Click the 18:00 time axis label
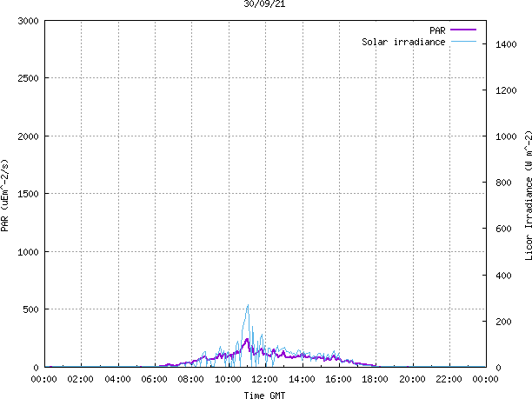Viewport: 532px width, 399px height. 375,379
